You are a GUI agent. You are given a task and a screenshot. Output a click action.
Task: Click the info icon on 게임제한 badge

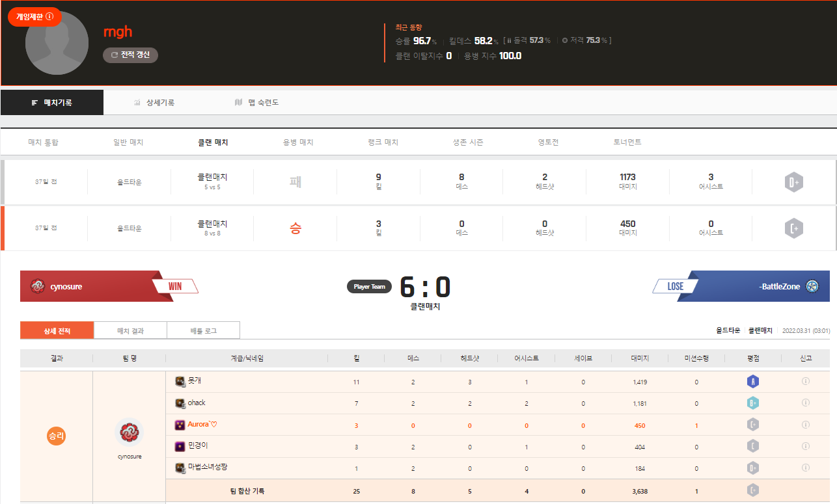(x=50, y=16)
